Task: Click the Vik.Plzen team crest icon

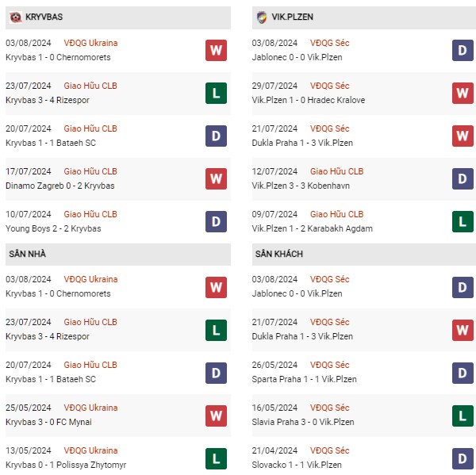Action: [x=261, y=17]
